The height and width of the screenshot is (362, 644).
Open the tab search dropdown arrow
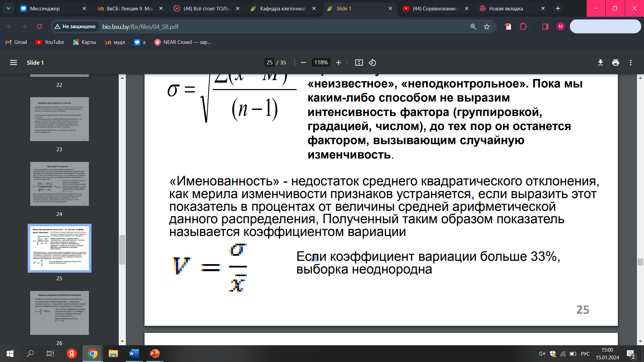[x=8, y=8]
